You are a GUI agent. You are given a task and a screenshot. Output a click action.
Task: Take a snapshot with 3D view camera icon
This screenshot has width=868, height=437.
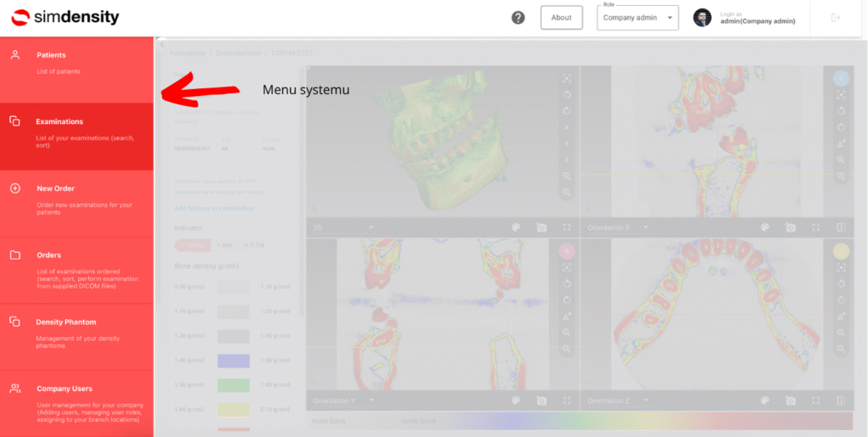(x=541, y=227)
